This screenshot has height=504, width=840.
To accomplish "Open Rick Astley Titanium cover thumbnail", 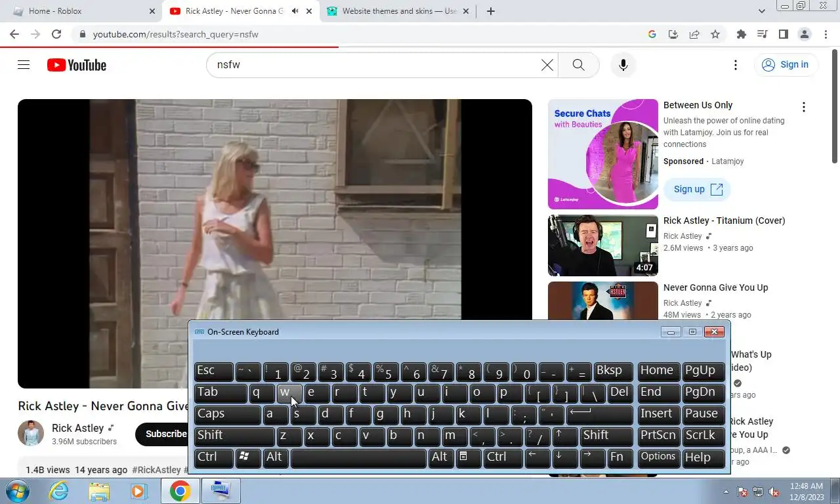I will (602, 245).
